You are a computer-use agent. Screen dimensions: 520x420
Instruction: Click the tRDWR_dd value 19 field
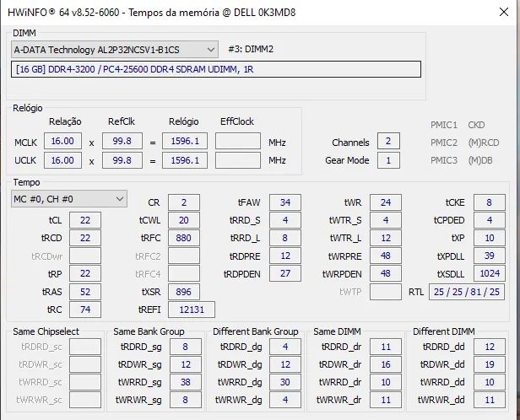490,364
